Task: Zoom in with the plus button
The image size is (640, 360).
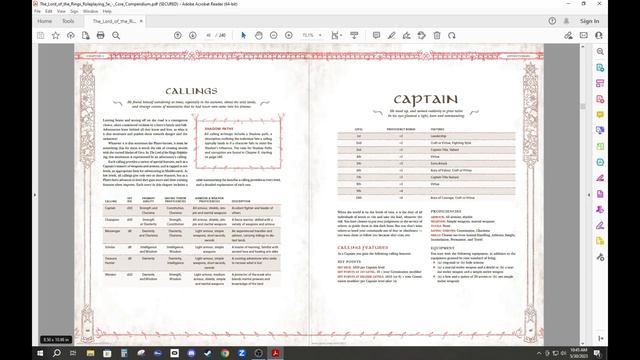Action: (x=289, y=36)
